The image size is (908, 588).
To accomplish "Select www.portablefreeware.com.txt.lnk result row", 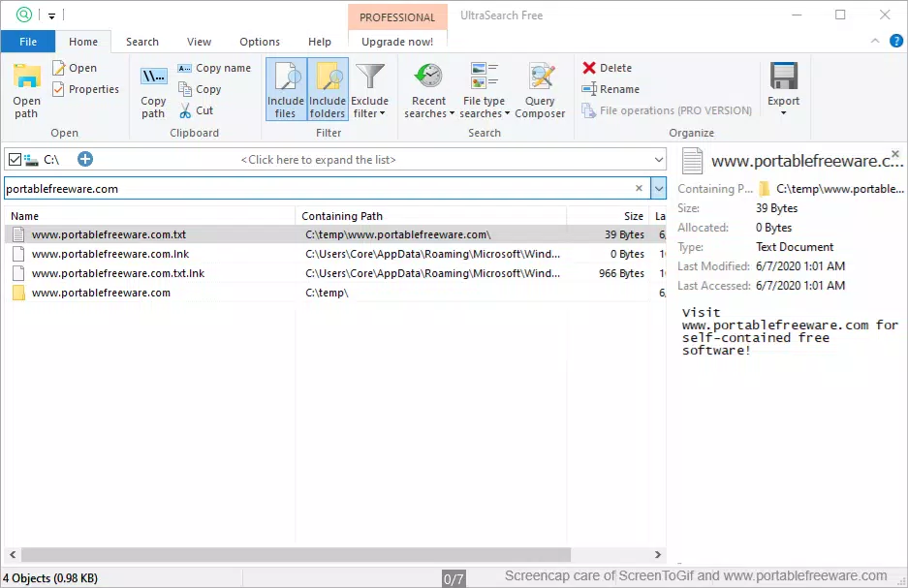I will [336, 273].
